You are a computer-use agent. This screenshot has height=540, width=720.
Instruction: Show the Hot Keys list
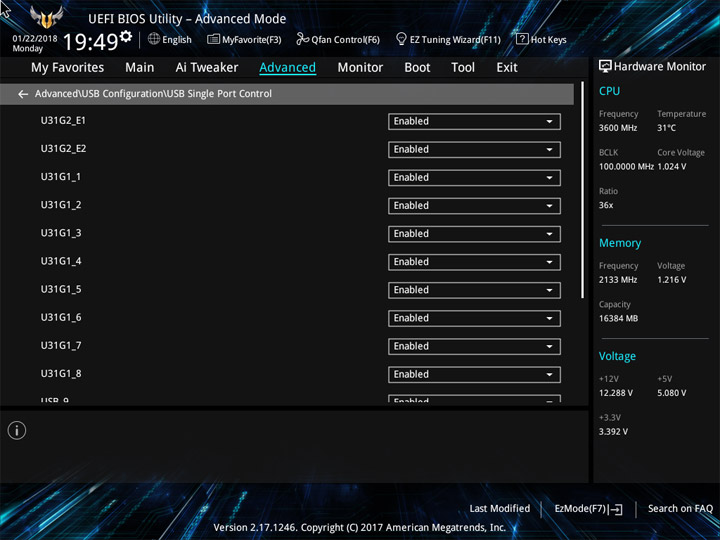pyautogui.click(x=541, y=39)
